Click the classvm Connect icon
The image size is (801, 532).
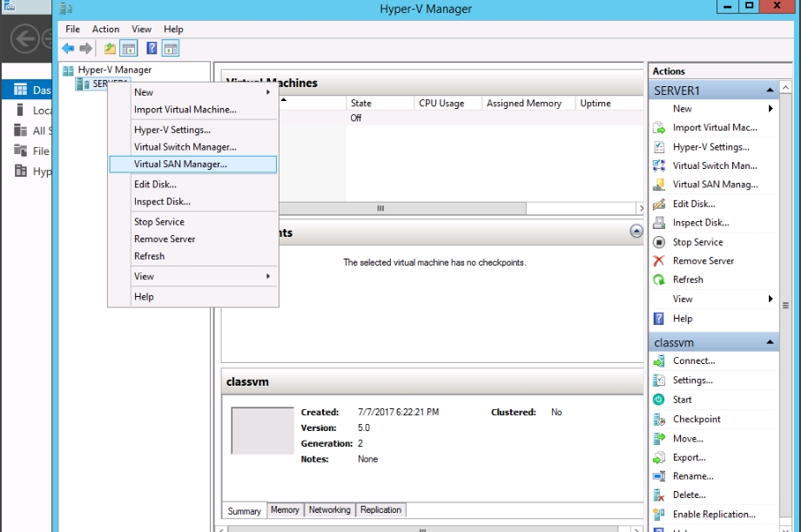tap(659, 360)
